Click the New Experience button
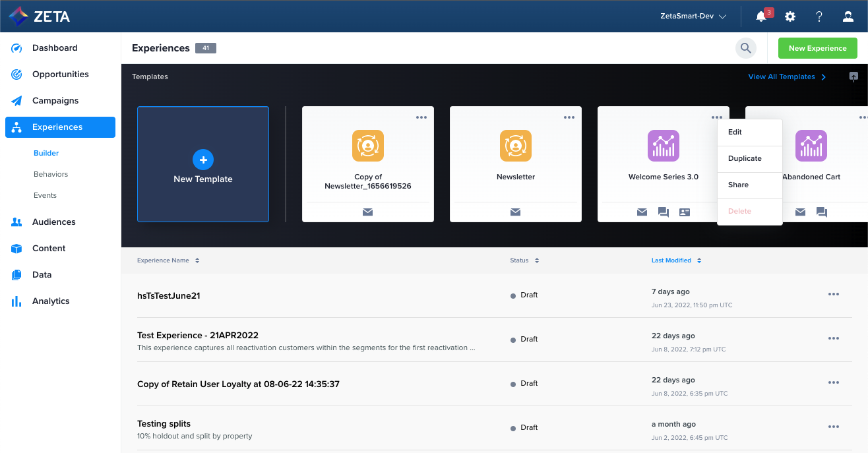 (817, 48)
